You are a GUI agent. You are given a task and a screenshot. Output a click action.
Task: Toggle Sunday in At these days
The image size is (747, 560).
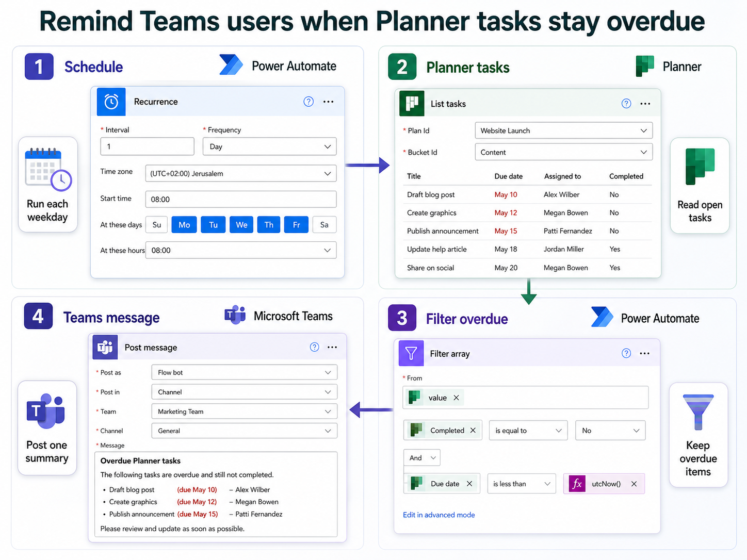tap(157, 225)
